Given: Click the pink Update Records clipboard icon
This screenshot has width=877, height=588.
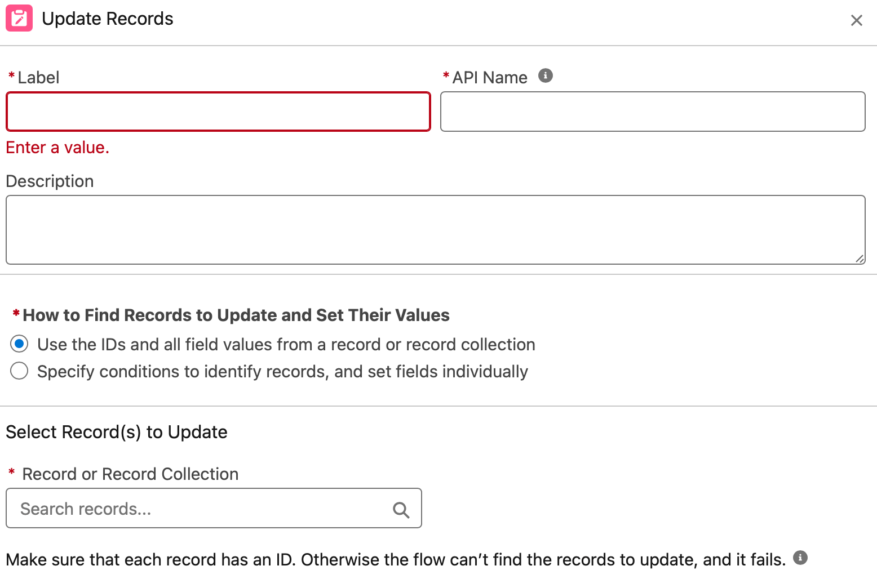Looking at the screenshot, I should coord(19,19).
